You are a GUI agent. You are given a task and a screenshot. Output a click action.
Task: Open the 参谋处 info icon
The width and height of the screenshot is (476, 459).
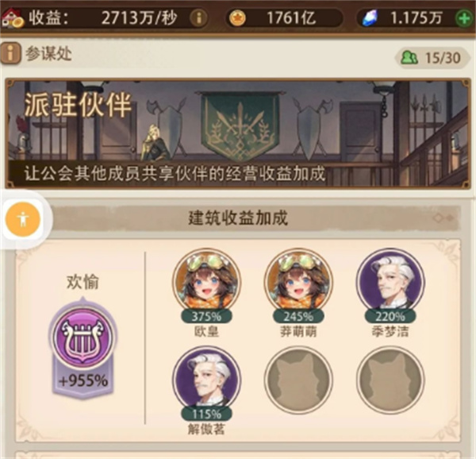point(10,54)
